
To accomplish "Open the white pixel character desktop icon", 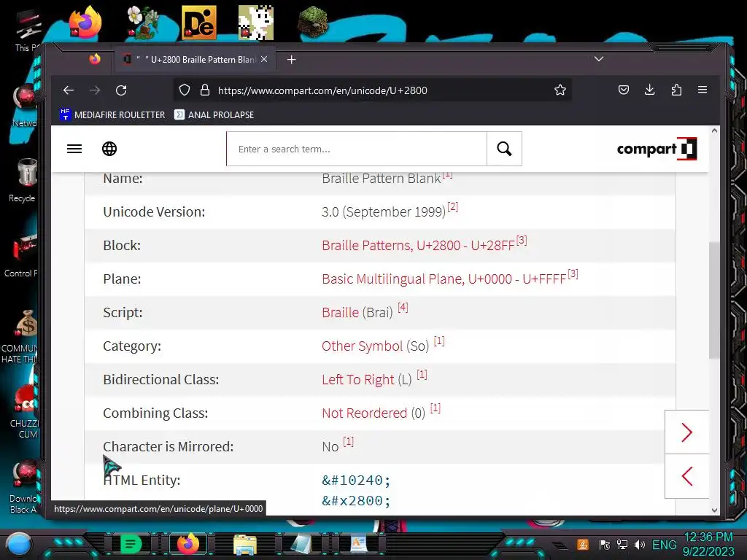I will [x=256, y=23].
